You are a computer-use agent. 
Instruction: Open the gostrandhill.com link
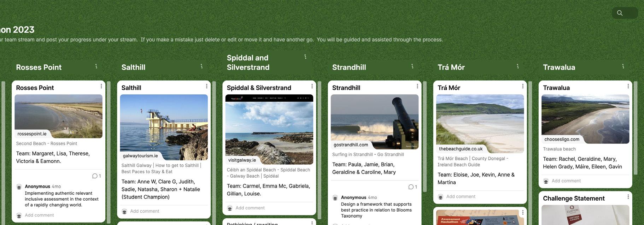tap(351, 145)
